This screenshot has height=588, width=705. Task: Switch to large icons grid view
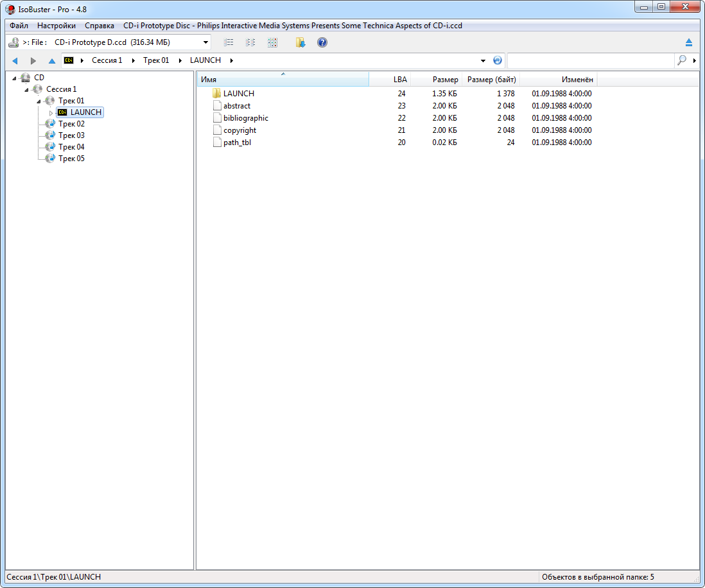pyautogui.click(x=272, y=42)
